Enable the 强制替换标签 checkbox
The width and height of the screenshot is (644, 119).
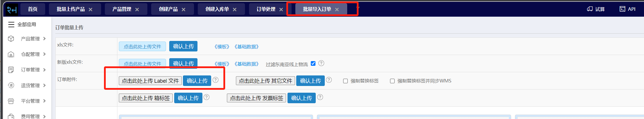tap(345, 81)
